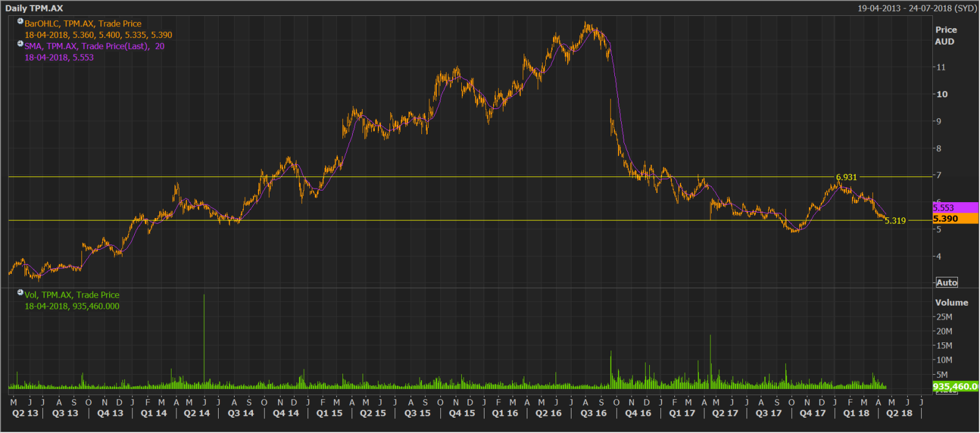Select the BarOHLC, TPM.AX, Trade Price legend
Image resolution: width=980 pixels, height=433 pixels.
(83, 24)
